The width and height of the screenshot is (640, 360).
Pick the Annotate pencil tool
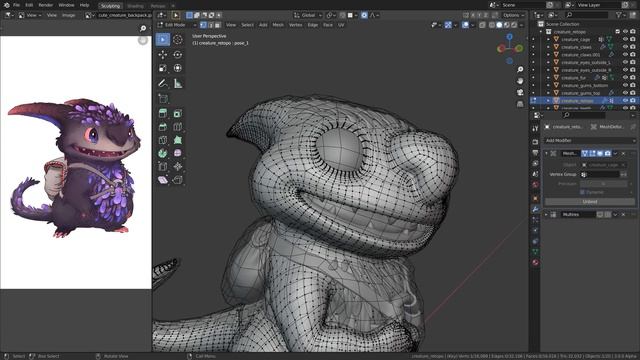pyautogui.click(x=163, y=84)
